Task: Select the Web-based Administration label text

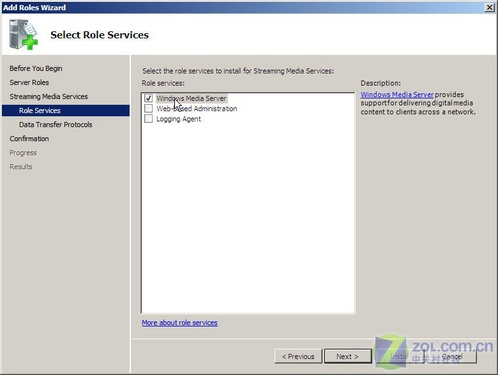Action: [197, 108]
